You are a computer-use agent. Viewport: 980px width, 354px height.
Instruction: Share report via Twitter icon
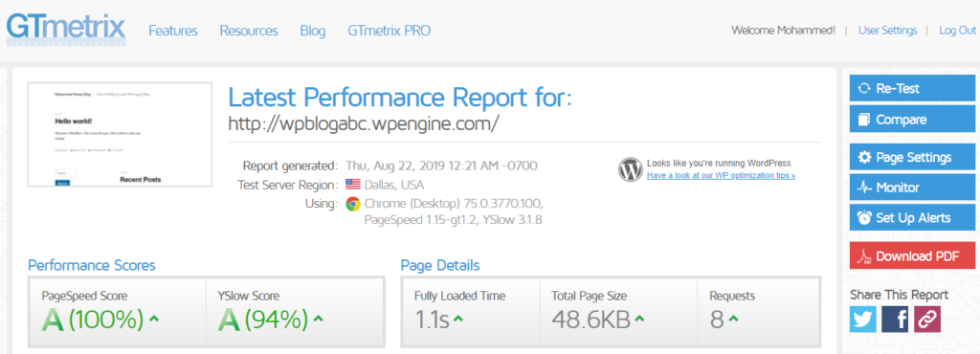click(x=863, y=319)
